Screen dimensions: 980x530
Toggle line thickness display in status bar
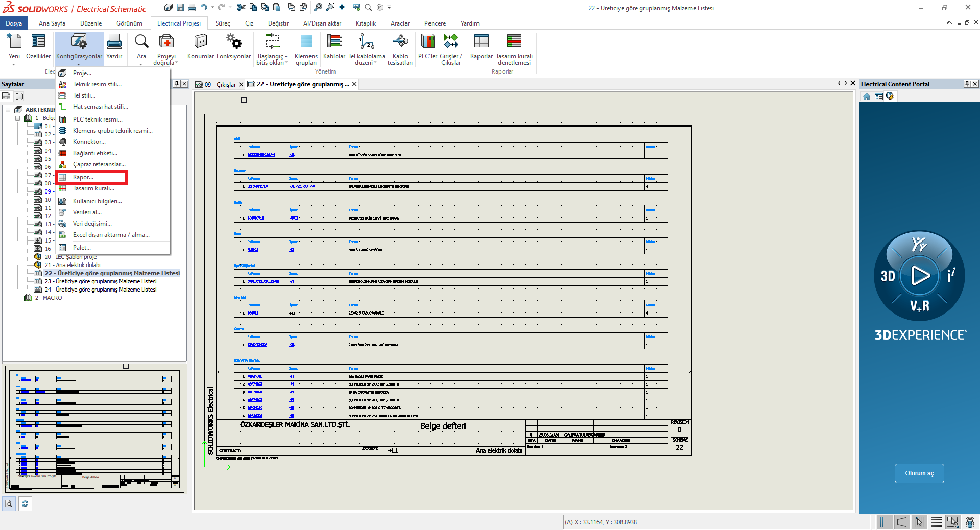click(937, 522)
